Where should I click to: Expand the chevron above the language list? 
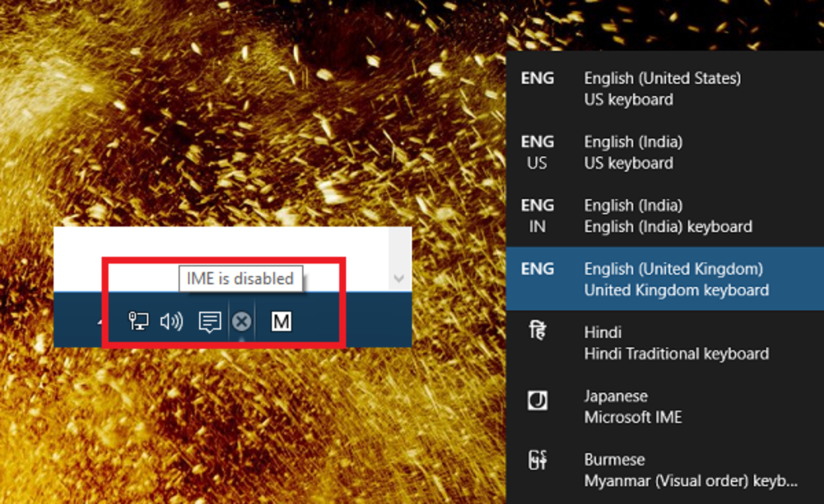(398, 278)
